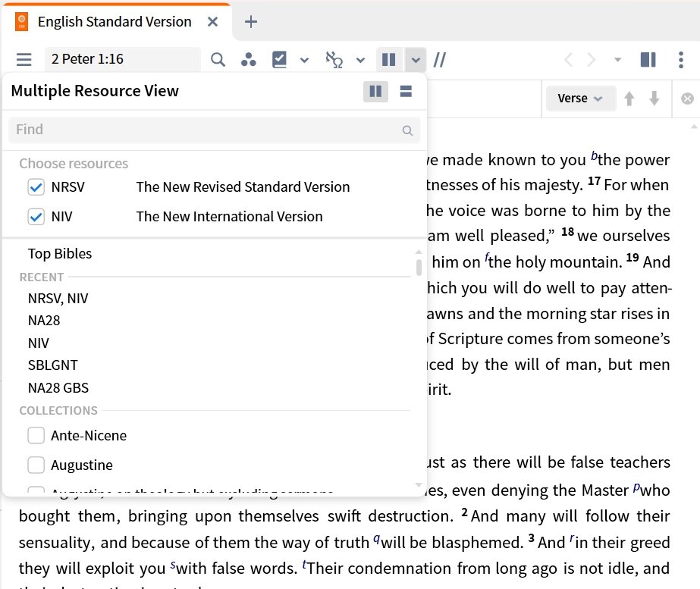Open visual filters three-dots icon
This screenshot has height=589, width=700.
pyautogui.click(x=249, y=59)
